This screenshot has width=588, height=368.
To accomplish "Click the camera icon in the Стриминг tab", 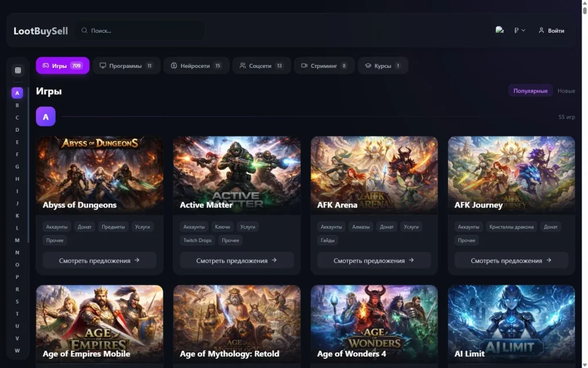I will 304,66.
